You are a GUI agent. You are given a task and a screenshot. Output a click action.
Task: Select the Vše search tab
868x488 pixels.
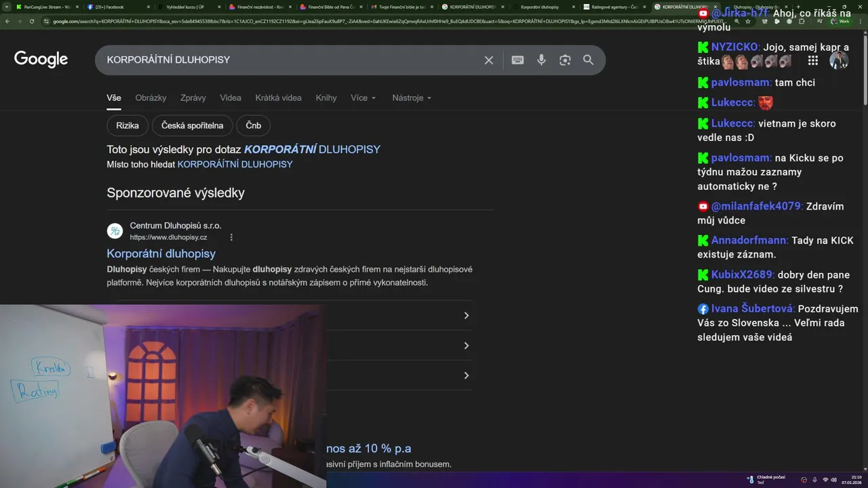pos(114,98)
